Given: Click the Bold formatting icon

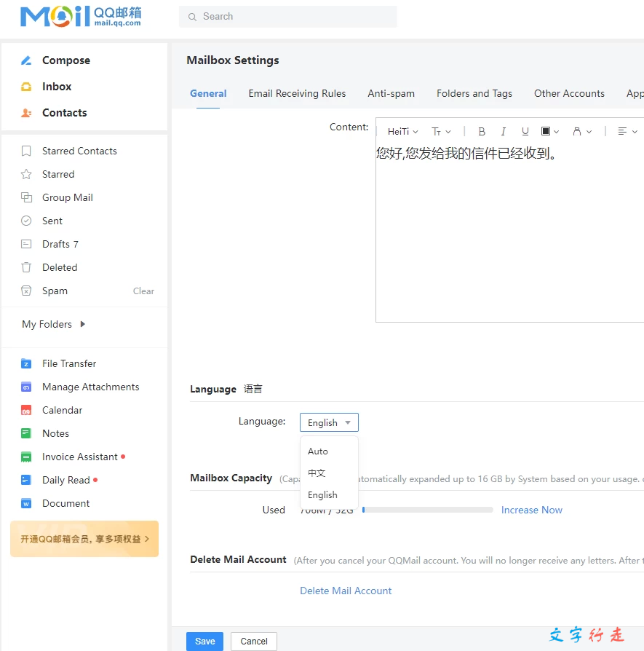Looking at the screenshot, I should point(482,132).
